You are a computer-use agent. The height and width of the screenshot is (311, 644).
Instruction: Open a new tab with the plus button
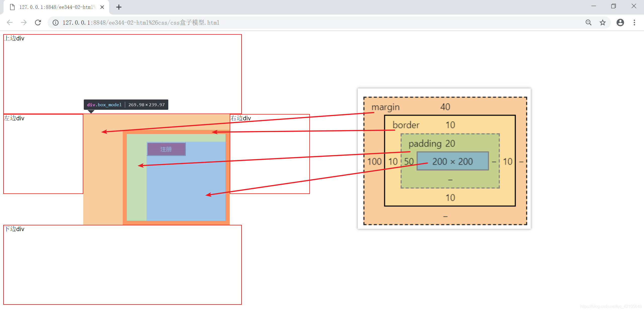tap(119, 7)
